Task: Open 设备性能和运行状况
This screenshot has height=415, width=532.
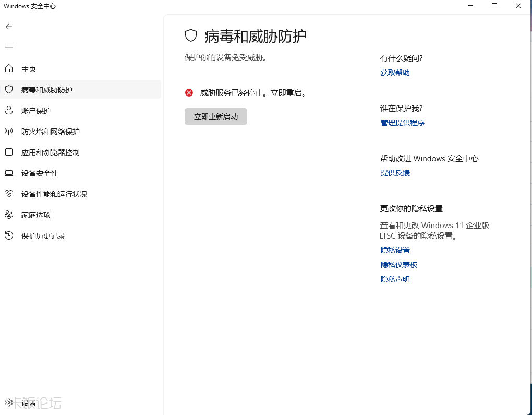Action: 80,194
